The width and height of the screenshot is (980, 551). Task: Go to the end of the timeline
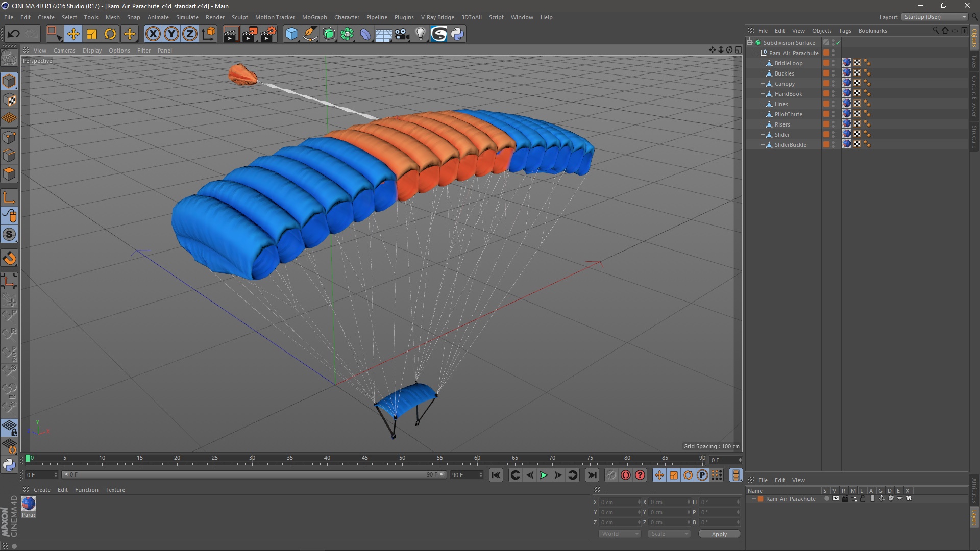(592, 475)
